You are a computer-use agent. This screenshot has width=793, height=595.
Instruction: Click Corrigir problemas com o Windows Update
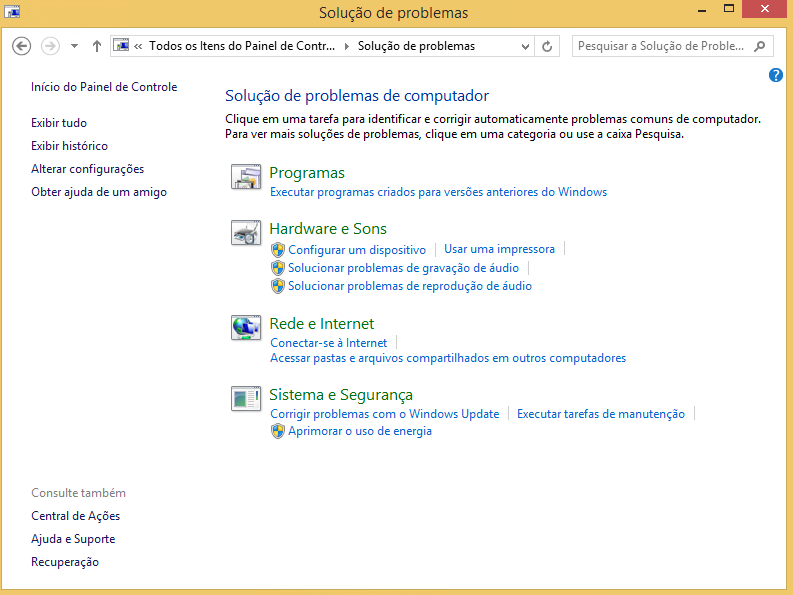click(384, 414)
